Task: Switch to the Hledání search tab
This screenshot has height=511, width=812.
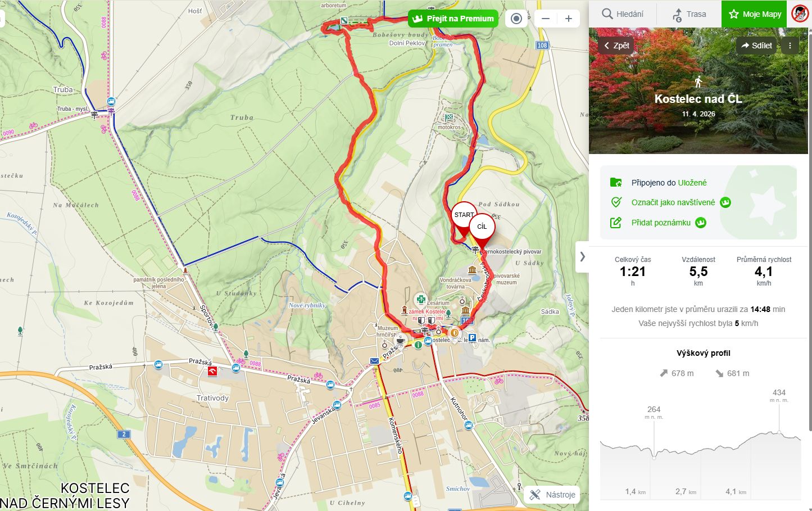Action: pos(623,14)
